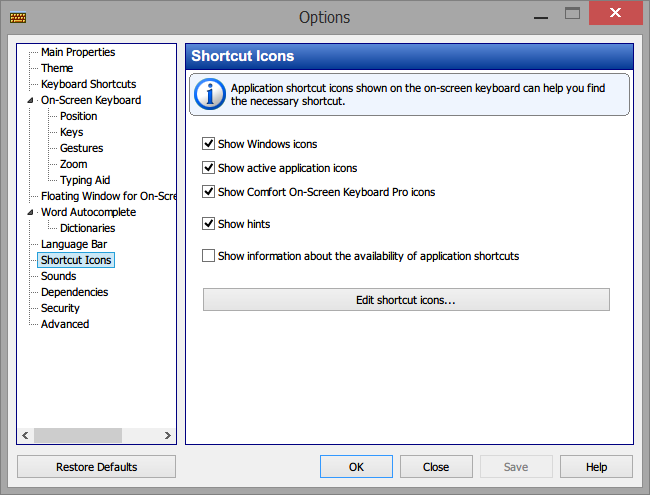Click the Edit shortcut icons button
This screenshot has width=650, height=495.
(x=406, y=300)
